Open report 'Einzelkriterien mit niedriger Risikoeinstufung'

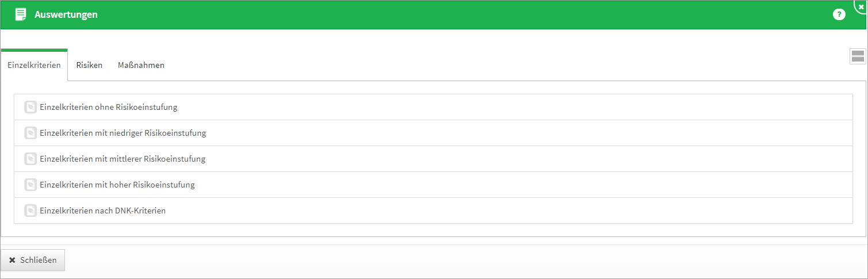[123, 133]
